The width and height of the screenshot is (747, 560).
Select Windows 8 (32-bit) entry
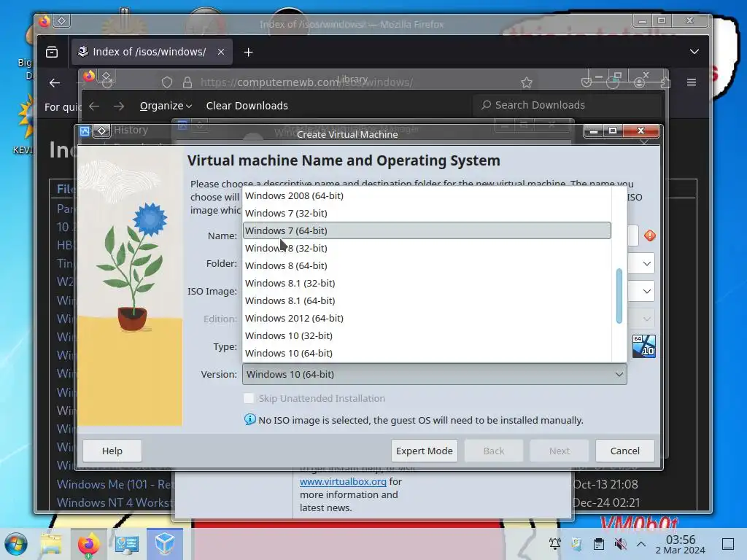point(427,248)
